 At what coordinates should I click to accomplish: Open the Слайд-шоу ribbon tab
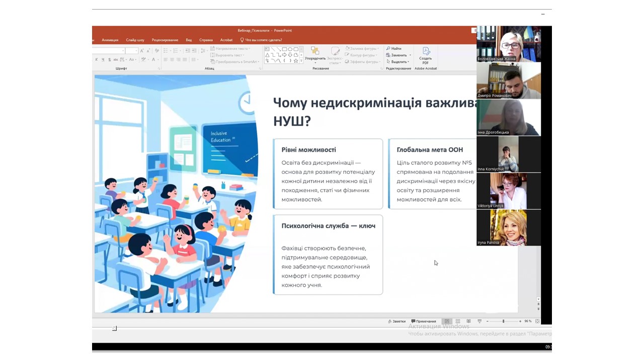pyautogui.click(x=135, y=40)
